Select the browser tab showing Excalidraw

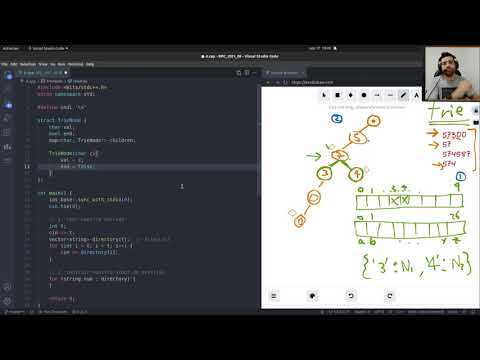pos(284,73)
